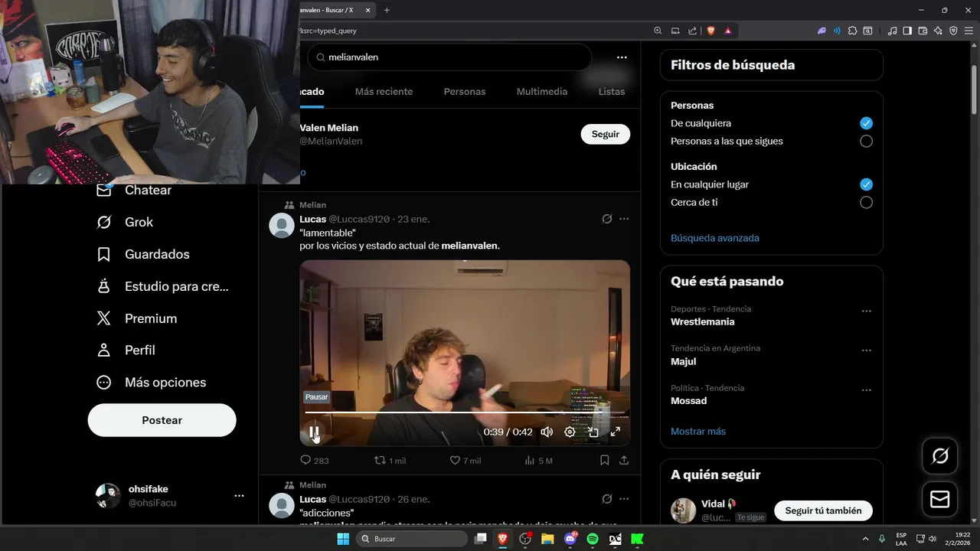Select En cualquier lugar location filter
This screenshot has width=980, height=551.
[x=866, y=184]
